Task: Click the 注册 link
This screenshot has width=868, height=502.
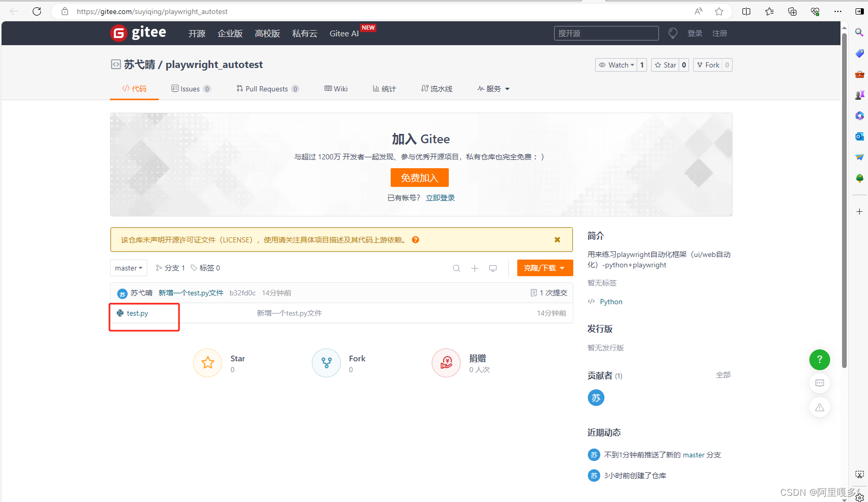Action: [720, 33]
